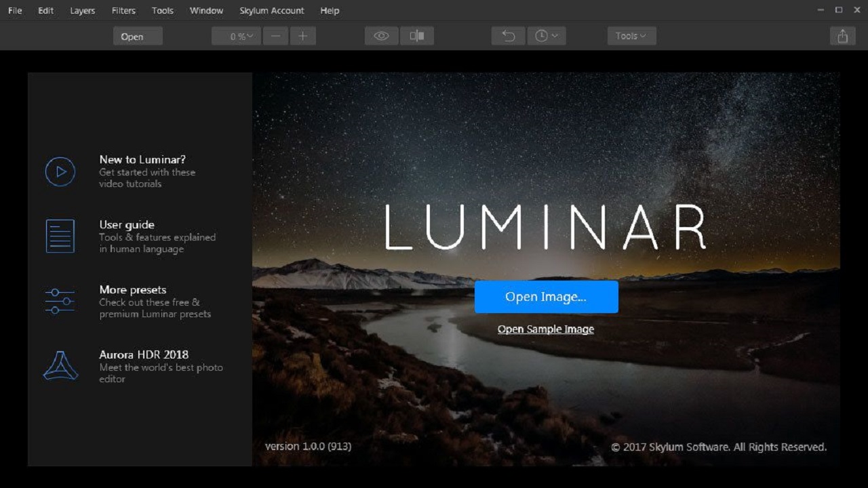Viewport: 868px width, 488px height.
Task: Toggle the before/after compare view
Action: pyautogui.click(x=417, y=36)
